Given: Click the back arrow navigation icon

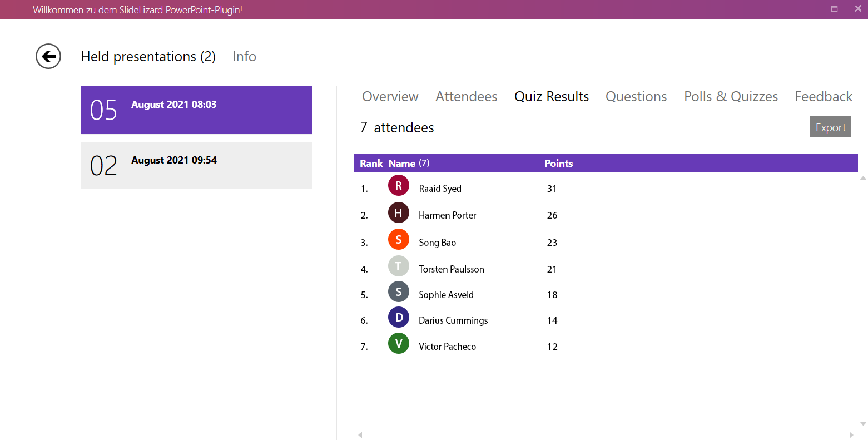Looking at the screenshot, I should (x=48, y=56).
